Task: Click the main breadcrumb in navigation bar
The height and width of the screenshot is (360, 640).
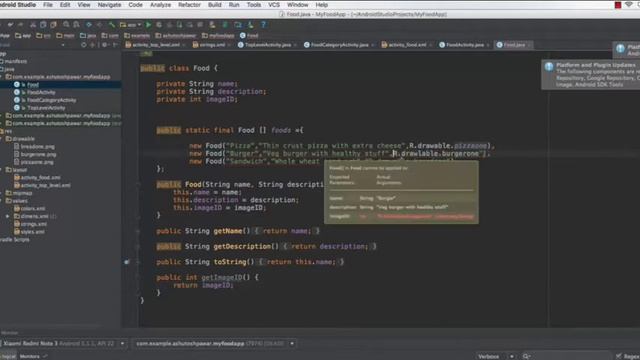Action: pos(66,36)
